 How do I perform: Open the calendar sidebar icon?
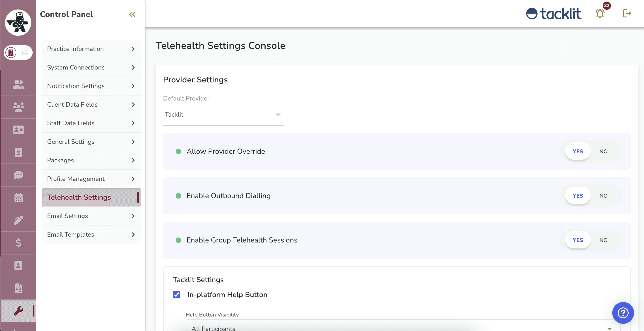pyautogui.click(x=19, y=197)
